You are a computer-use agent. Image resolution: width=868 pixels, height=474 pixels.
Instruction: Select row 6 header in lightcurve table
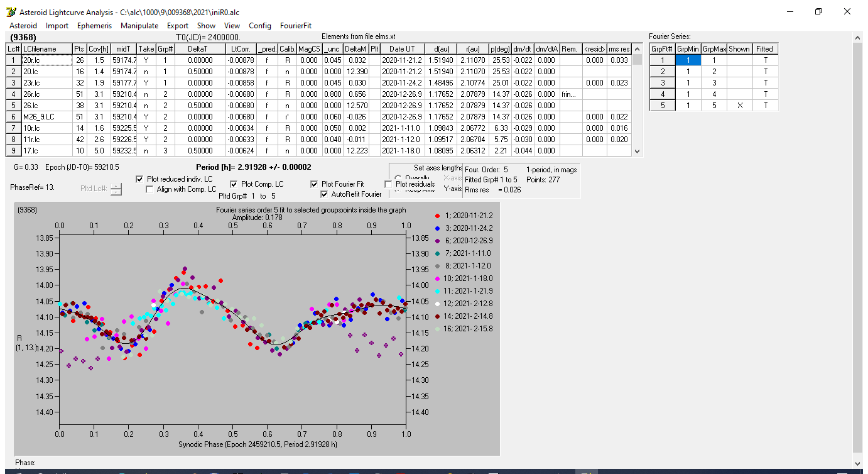tap(14, 117)
